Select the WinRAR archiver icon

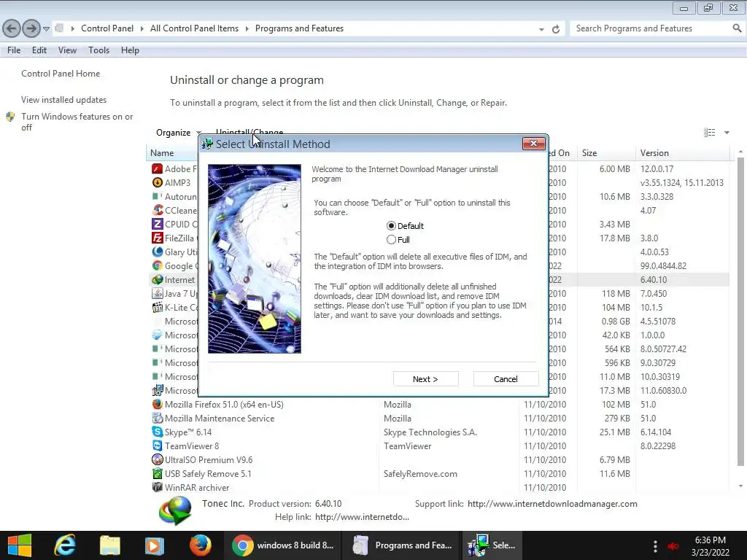click(158, 487)
